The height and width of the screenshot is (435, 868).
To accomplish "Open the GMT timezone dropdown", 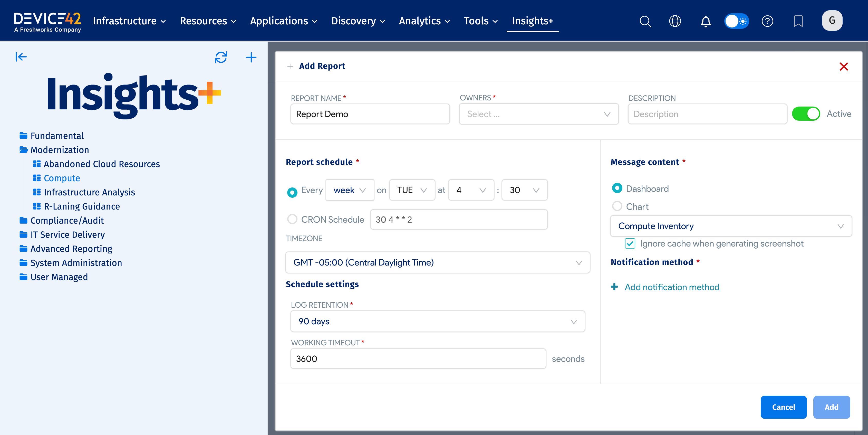I will click(x=437, y=263).
